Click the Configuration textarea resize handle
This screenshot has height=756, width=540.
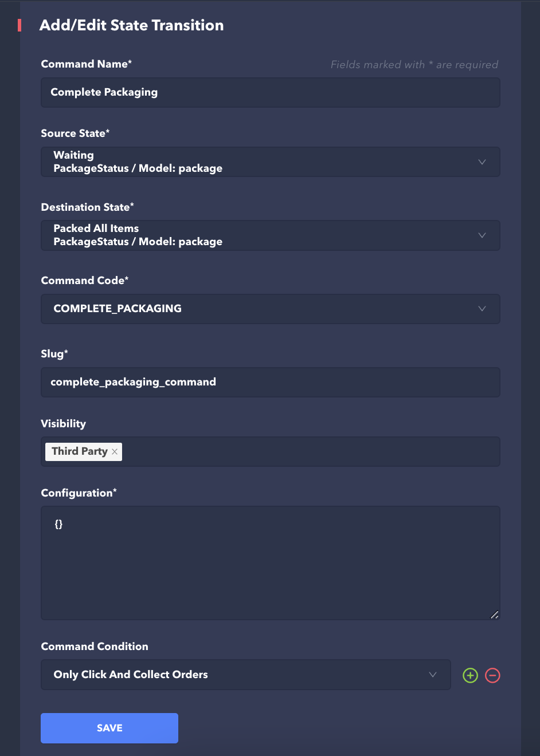coord(494,615)
